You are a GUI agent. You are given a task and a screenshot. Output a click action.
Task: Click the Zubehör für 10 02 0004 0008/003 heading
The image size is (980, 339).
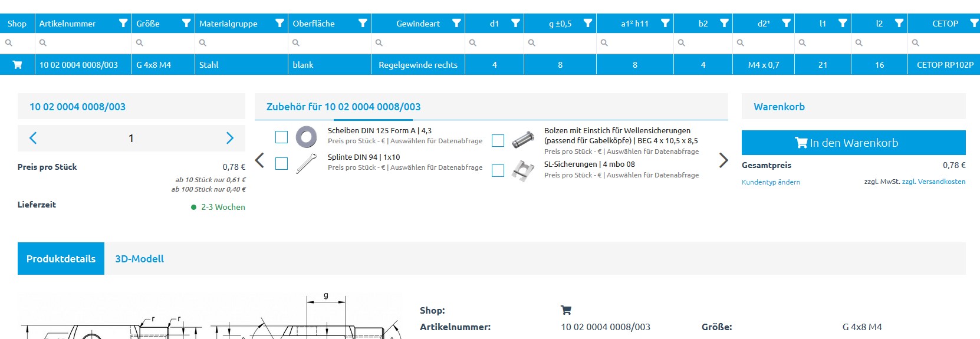343,107
